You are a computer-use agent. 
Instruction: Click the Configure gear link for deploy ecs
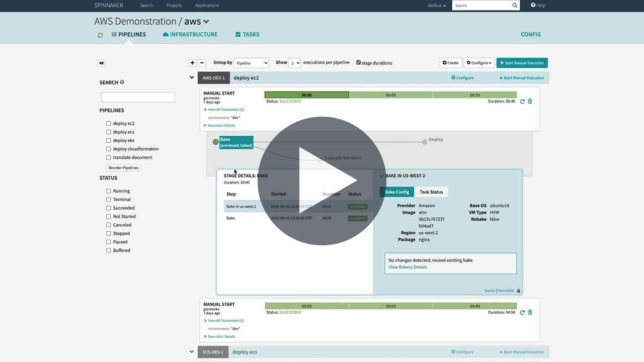[462, 352]
